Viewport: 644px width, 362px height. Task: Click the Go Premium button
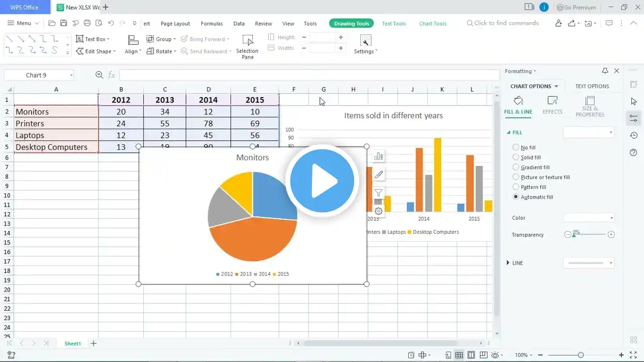click(x=576, y=8)
